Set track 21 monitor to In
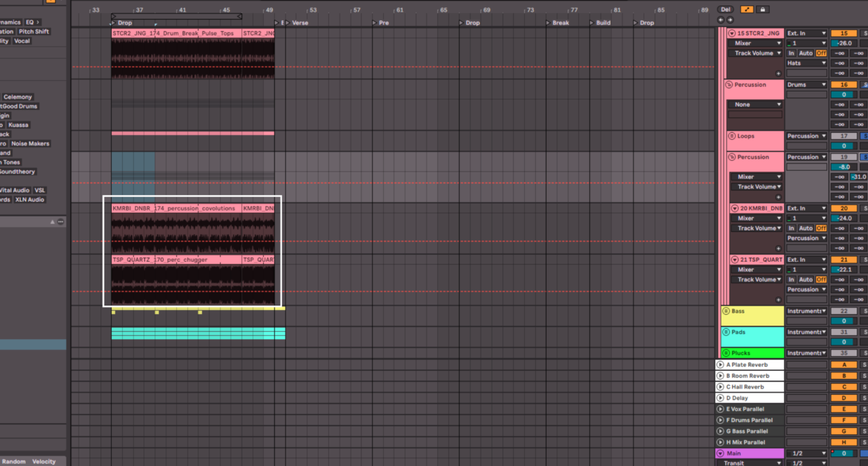The image size is (868, 466). (791, 279)
